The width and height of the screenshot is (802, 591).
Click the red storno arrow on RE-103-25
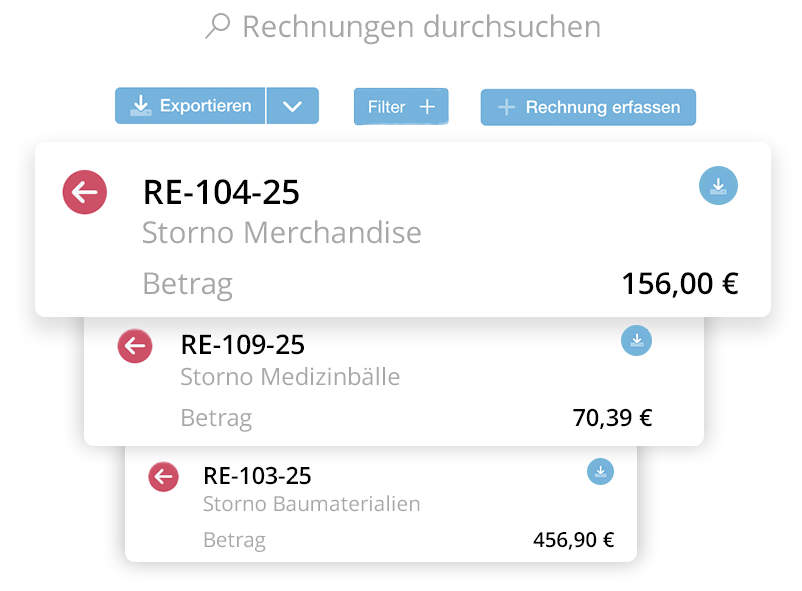point(163,477)
